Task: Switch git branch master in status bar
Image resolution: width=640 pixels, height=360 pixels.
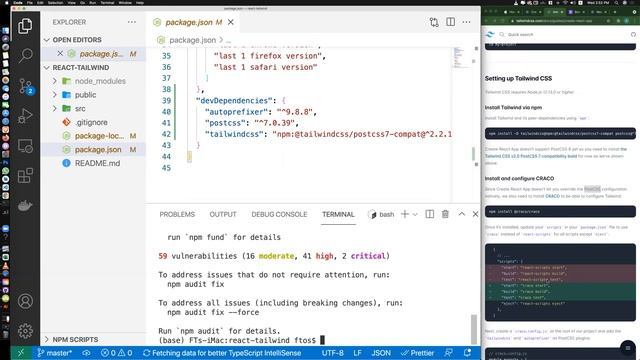Action: pos(54,353)
